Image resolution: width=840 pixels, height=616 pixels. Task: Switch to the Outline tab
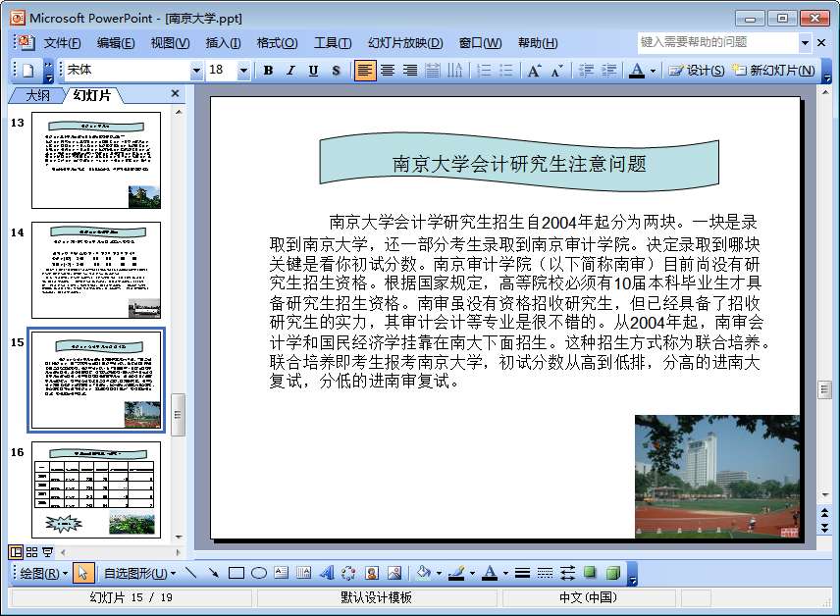click(x=38, y=95)
